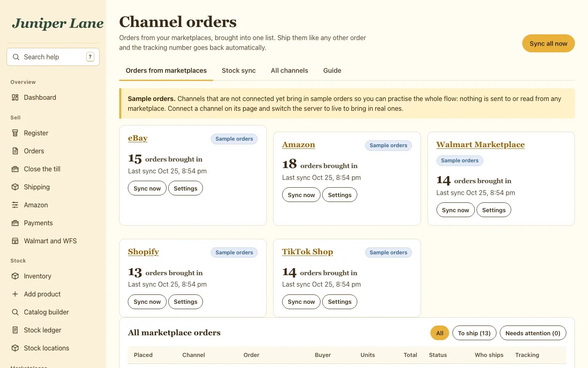Open Settings on the eBay card

pyautogui.click(x=185, y=188)
